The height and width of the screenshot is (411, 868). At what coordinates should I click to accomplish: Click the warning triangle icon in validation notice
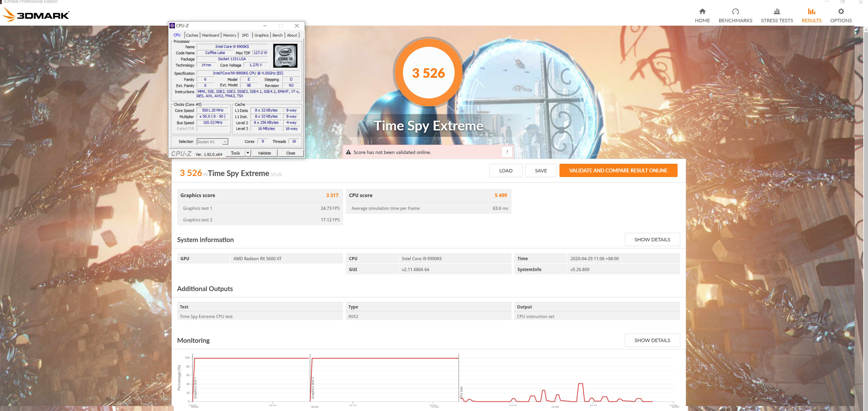pos(348,152)
